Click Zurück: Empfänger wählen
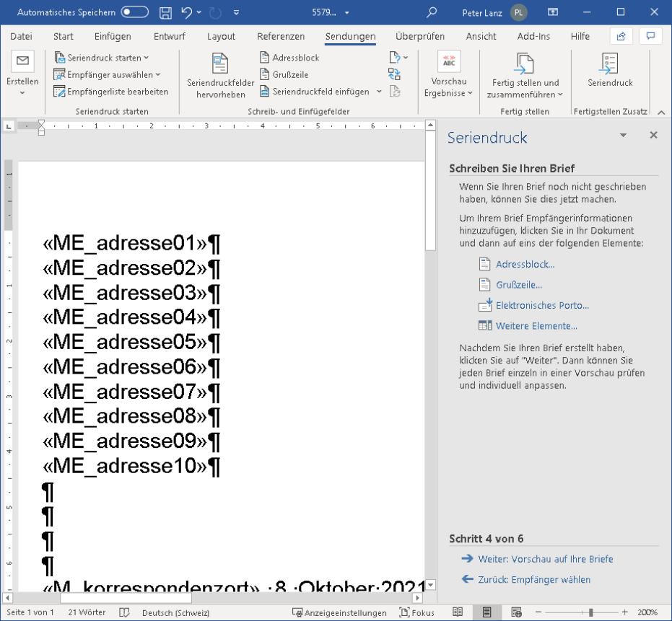Screen dimensions: 672x621 click(534, 579)
